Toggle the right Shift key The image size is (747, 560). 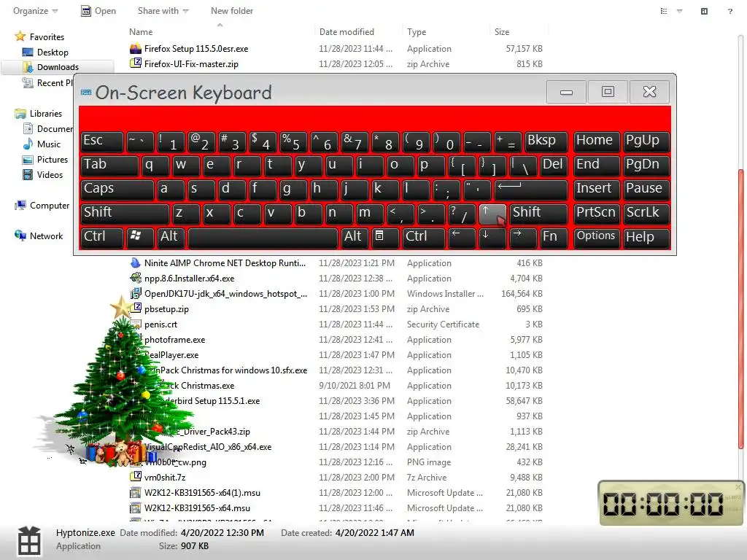coord(539,214)
